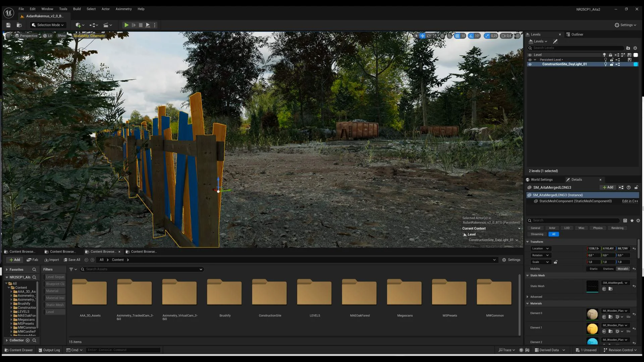Screen dimensions: 644x362
Task: Toggle rotation angle snapping in viewport
Action: pyautogui.click(x=471, y=36)
